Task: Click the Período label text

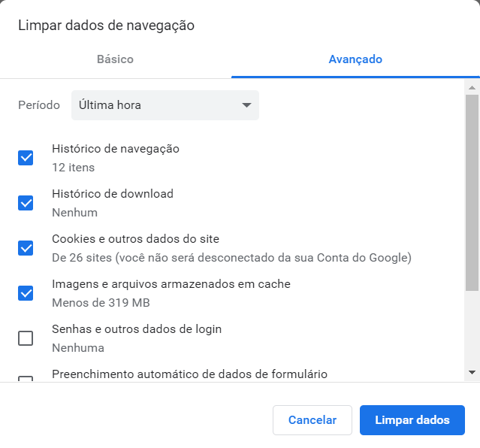Action: point(39,105)
